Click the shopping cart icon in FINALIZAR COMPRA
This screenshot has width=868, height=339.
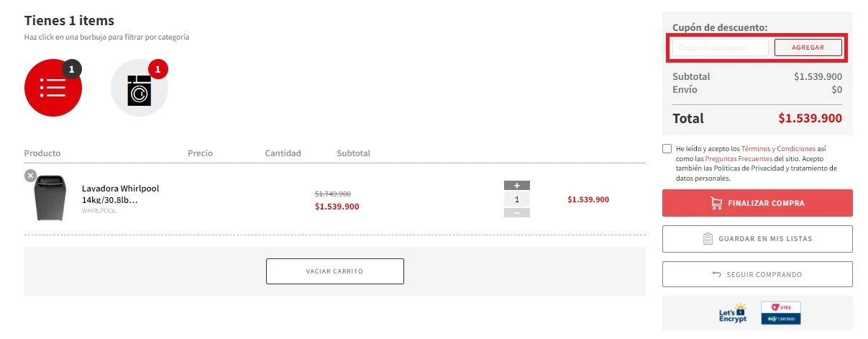(x=716, y=203)
